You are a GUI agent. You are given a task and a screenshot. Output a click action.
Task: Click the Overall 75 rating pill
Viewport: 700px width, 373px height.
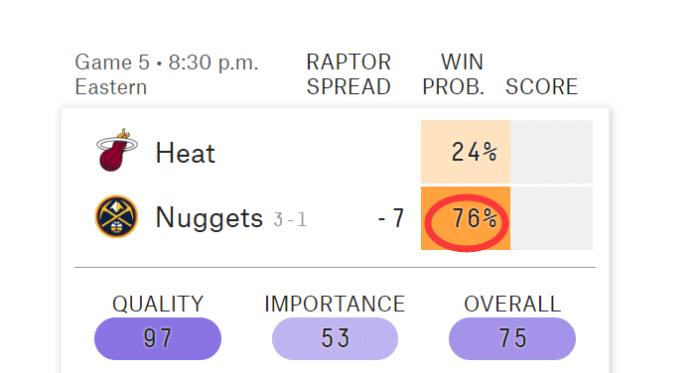(512, 339)
